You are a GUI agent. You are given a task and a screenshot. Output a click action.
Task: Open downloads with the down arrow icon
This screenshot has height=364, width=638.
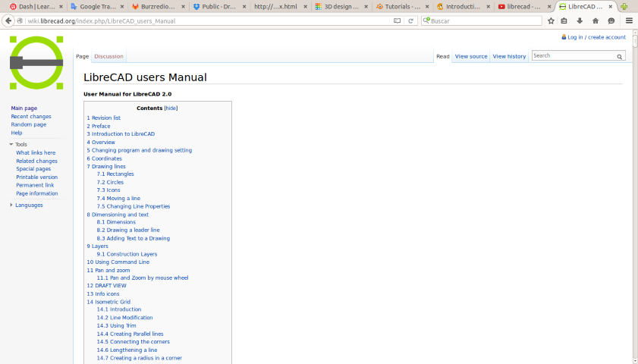click(580, 20)
